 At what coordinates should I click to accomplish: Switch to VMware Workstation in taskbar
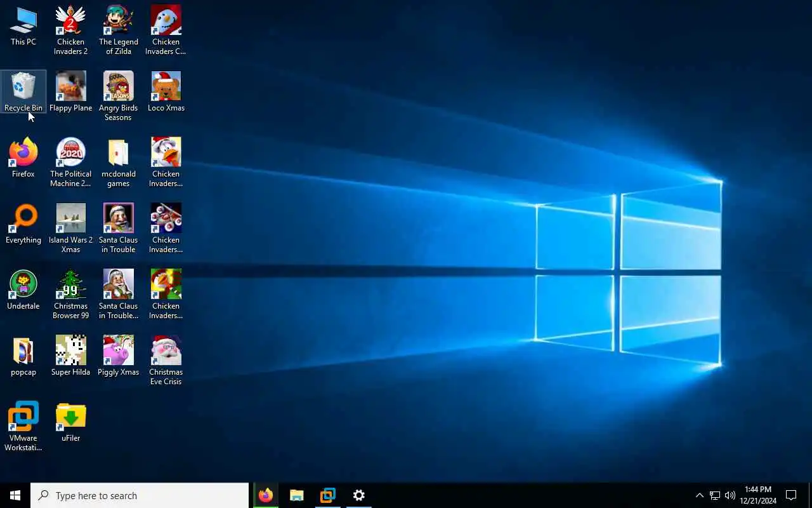[x=328, y=495]
